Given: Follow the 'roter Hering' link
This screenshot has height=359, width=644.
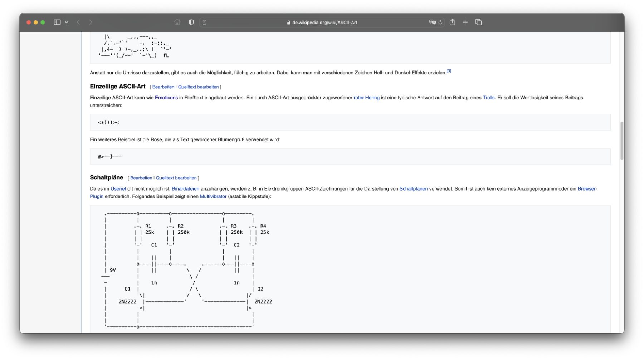Looking at the screenshot, I should pyautogui.click(x=366, y=98).
